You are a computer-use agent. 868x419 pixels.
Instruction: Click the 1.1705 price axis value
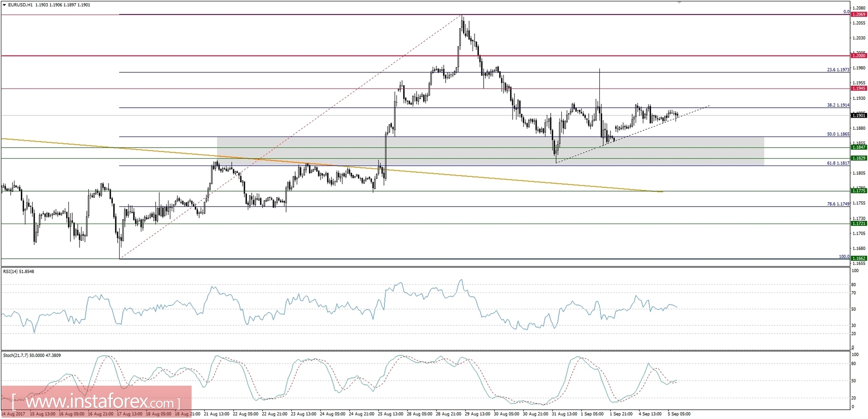859,233
